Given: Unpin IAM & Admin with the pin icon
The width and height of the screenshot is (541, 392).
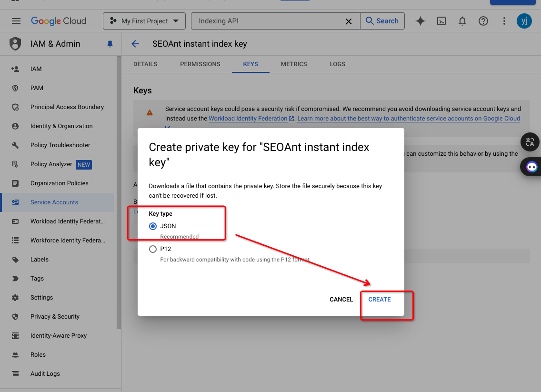Looking at the screenshot, I should point(110,44).
